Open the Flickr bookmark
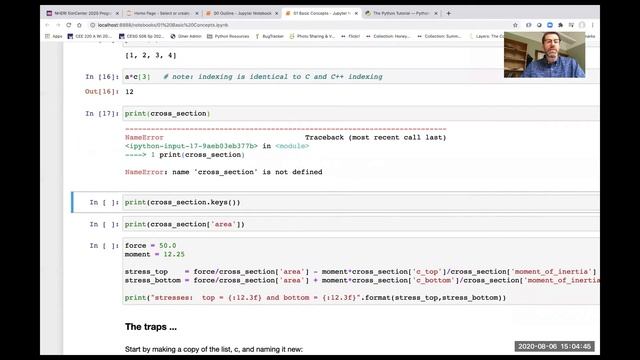The image size is (640, 360). pos(351,36)
